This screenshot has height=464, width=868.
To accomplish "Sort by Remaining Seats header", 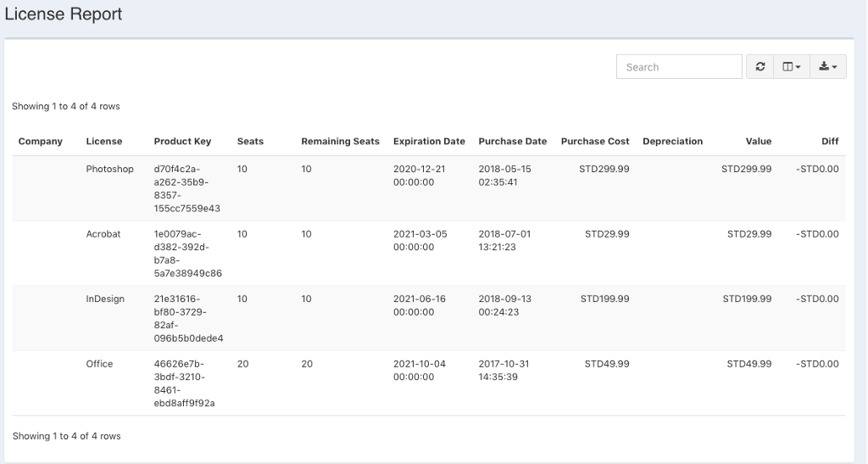I will [340, 142].
